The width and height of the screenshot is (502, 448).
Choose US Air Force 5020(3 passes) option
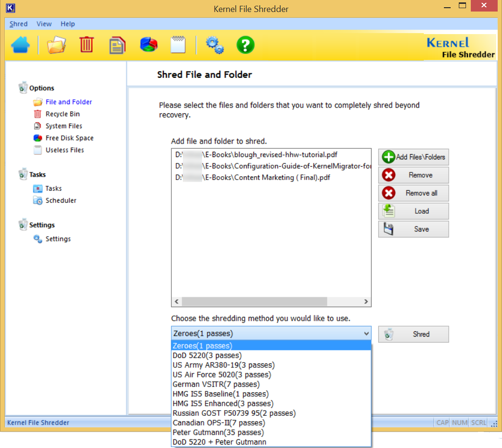271,375
